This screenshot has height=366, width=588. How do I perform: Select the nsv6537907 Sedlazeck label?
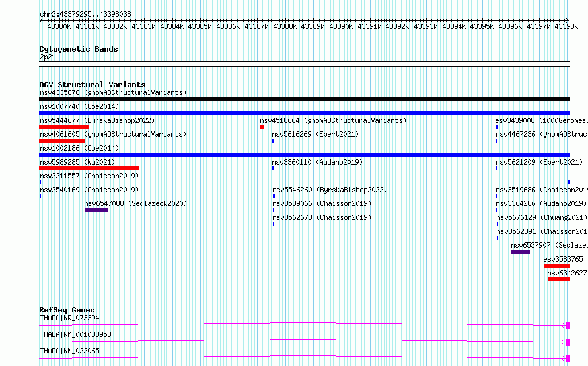coord(549,245)
